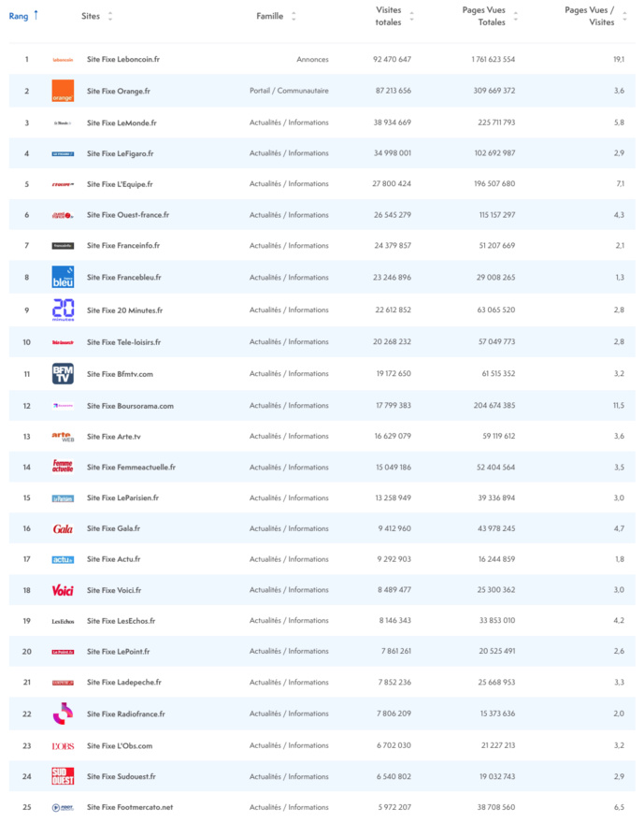Sort by the Sites column arrows
Viewport: 644px width, 822px height.
click(110, 17)
